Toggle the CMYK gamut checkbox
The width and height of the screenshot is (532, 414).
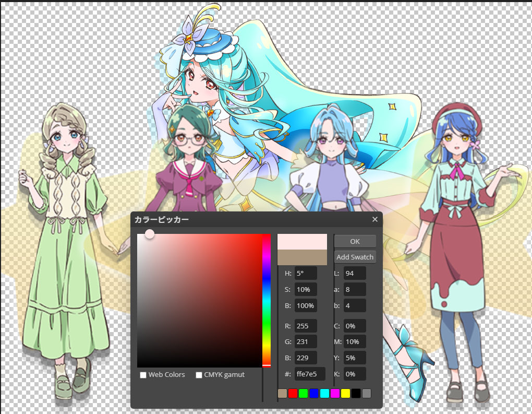199,375
